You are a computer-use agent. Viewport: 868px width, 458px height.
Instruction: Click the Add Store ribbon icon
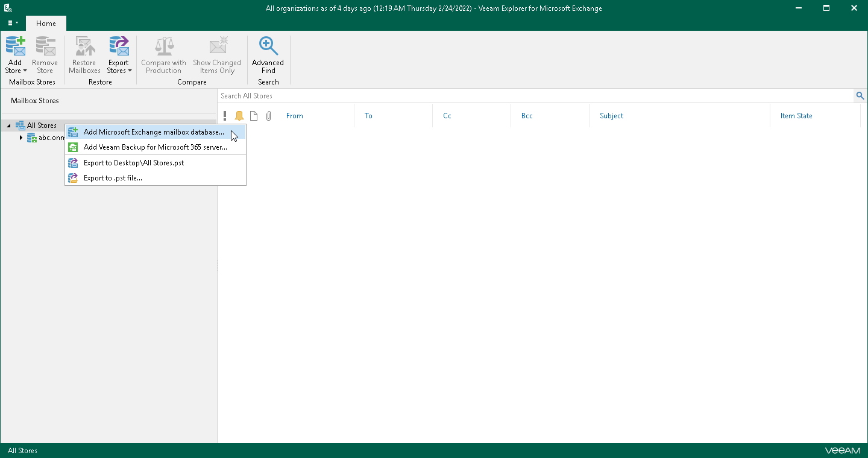pyautogui.click(x=15, y=46)
